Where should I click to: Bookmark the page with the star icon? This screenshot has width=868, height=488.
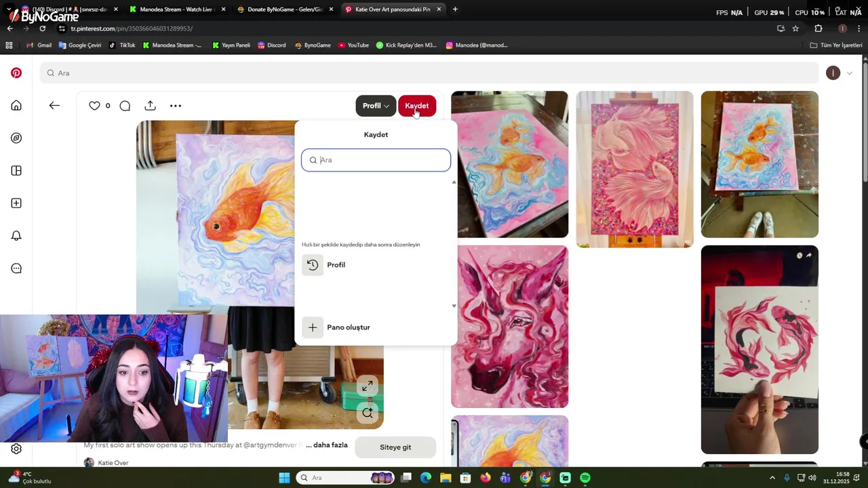point(795,28)
